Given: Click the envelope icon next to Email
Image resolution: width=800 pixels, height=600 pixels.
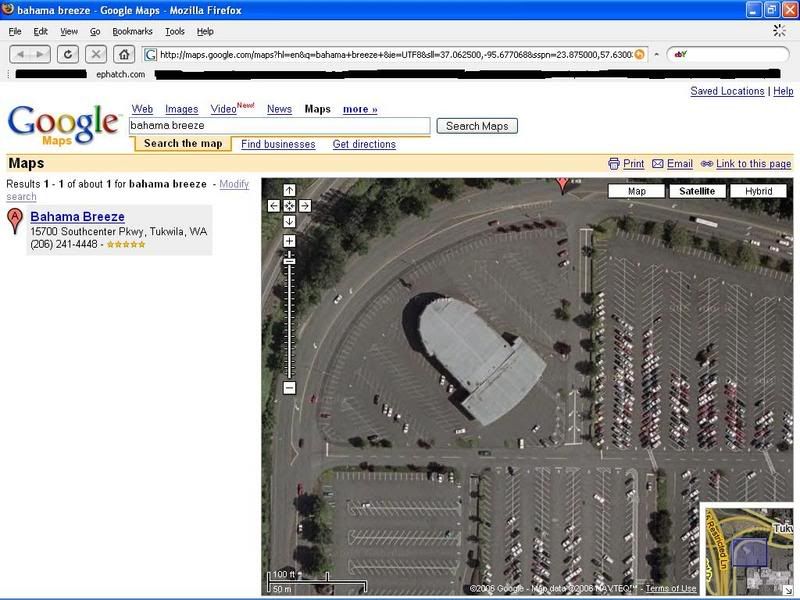Looking at the screenshot, I should tap(658, 164).
